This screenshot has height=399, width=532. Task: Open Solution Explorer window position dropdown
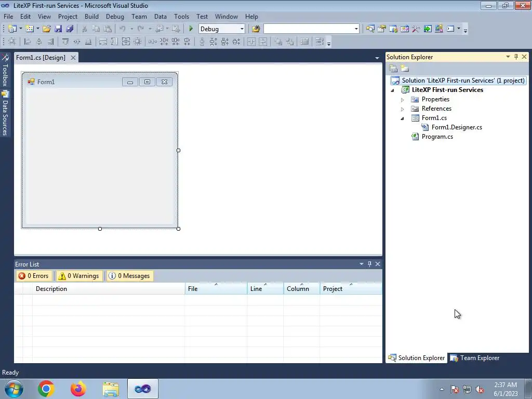[x=508, y=57]
